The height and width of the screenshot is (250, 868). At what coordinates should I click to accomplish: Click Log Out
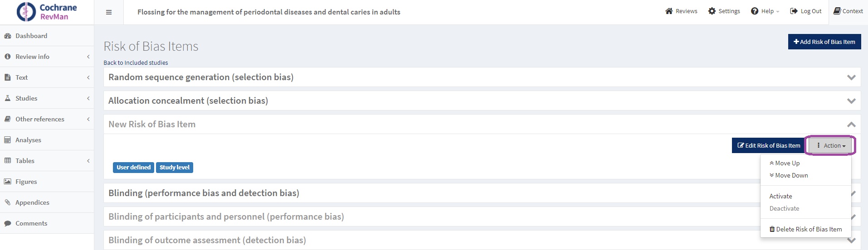pyautogui.click(x=806, y=11)
